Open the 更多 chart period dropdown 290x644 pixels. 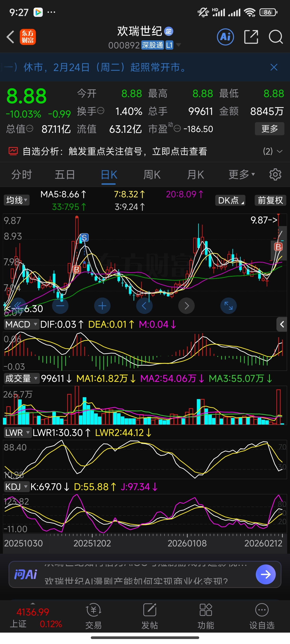242,175
